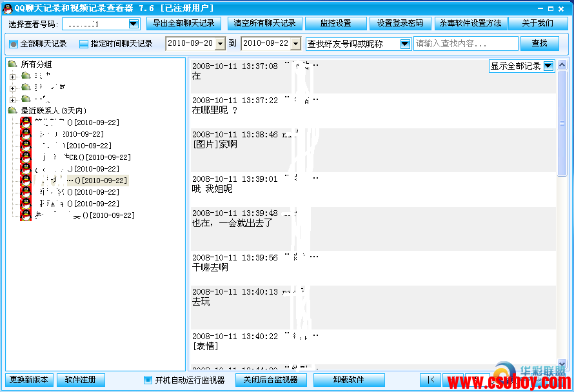The image size is (574, 392).
Task: Click the message text [表情]
Action: click(205, 346)
